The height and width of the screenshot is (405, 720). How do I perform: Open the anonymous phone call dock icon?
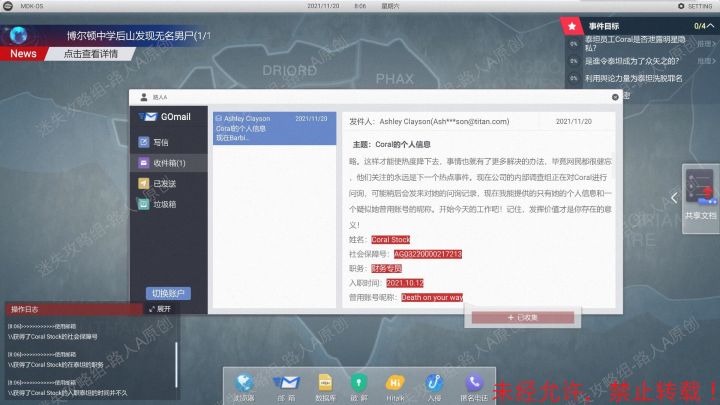(474, 383)
